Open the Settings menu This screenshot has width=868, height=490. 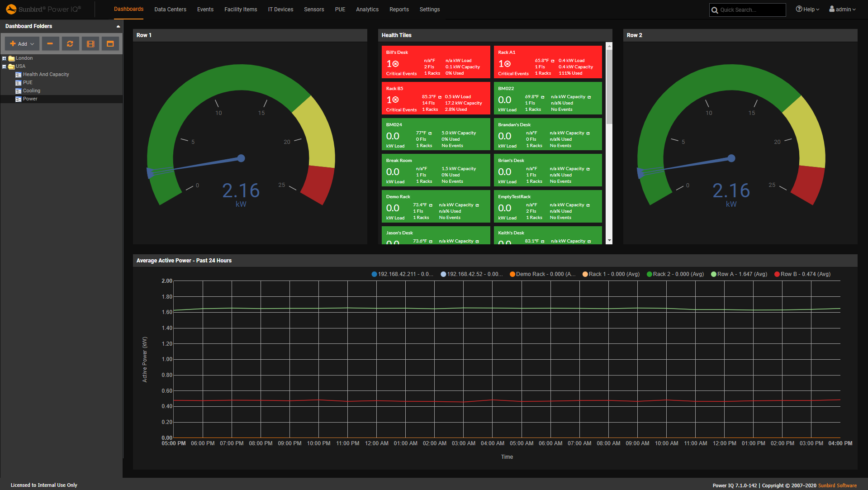429,9
